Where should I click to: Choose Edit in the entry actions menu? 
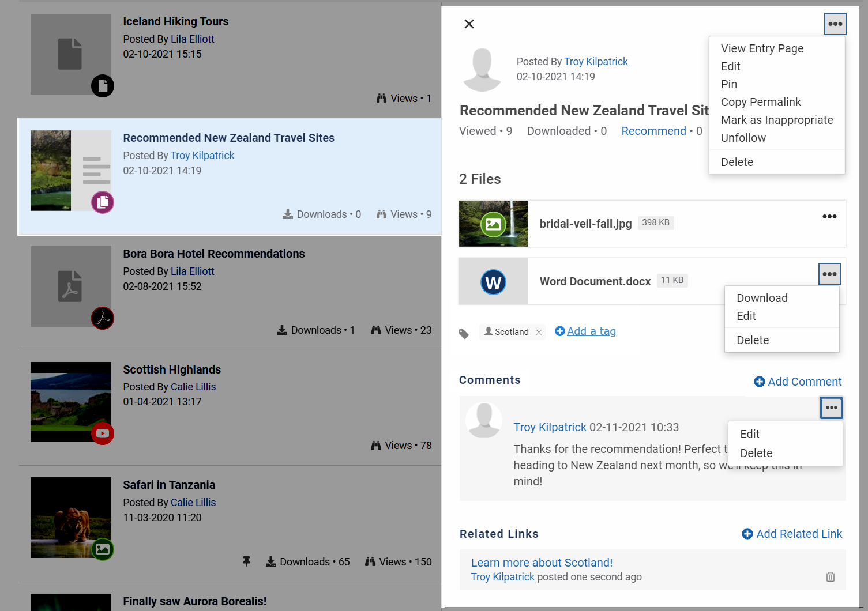coord(730,66)
